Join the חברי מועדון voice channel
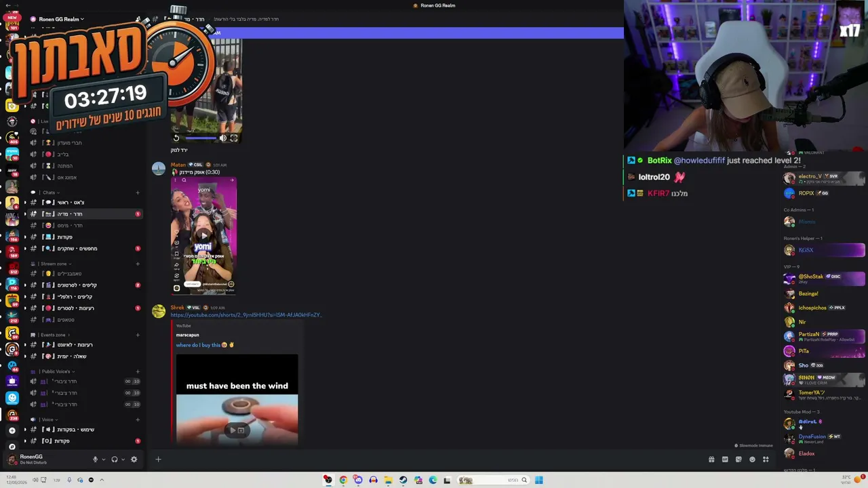 coord(85,143)
